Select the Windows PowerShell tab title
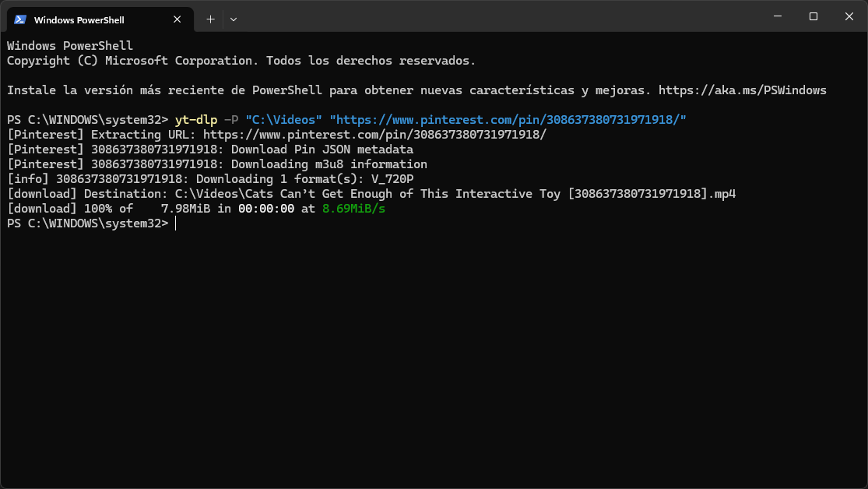This screenshot has width=868, height=489. click(79, 20)
